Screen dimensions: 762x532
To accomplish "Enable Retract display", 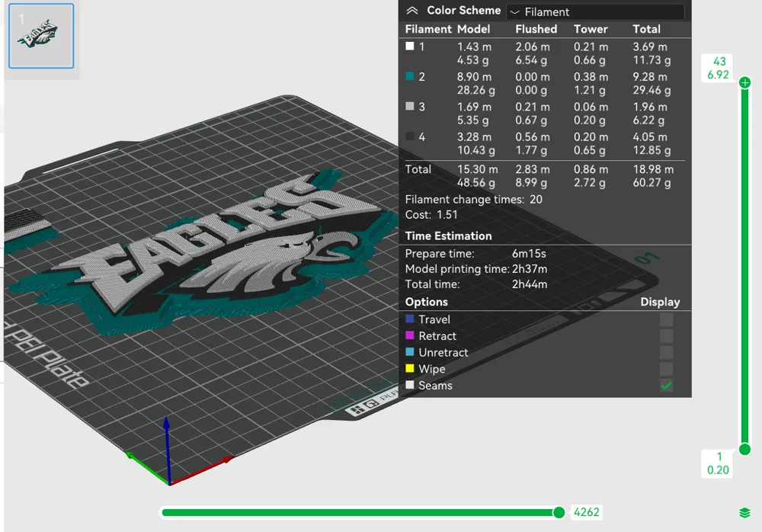I will (x=666, y=335).
